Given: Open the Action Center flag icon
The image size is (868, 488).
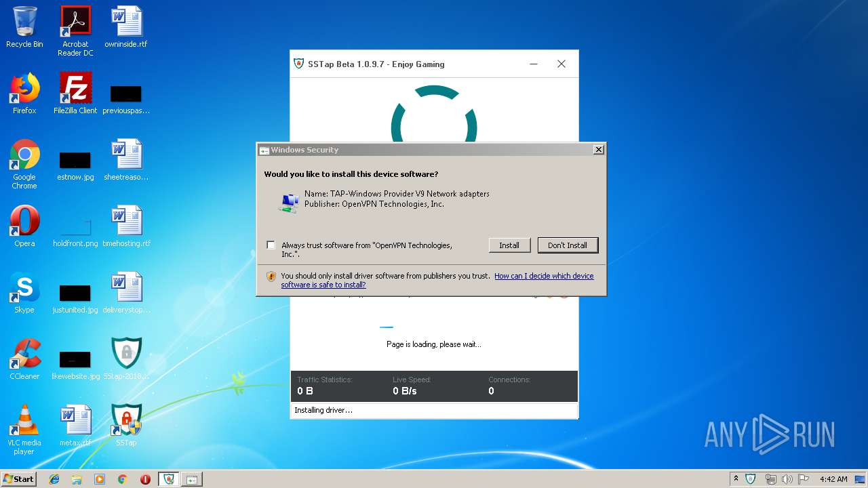Looking at the screenshot, I should (804, 479).
